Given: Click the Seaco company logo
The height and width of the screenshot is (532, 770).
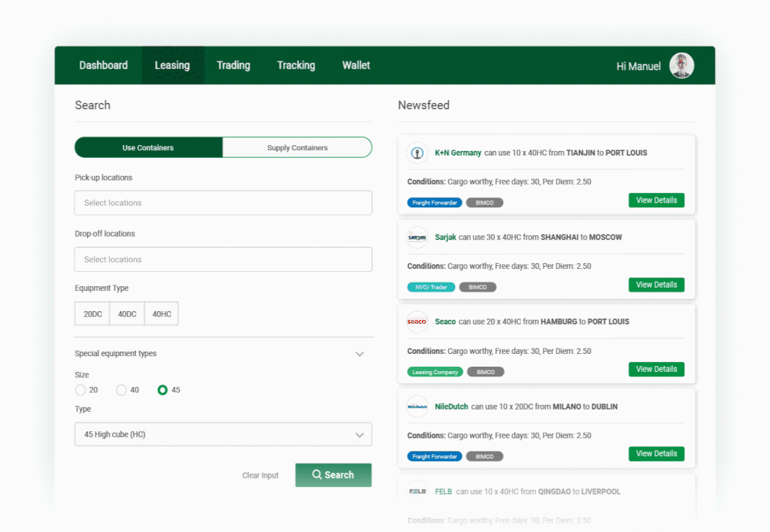Looking at the screenshot, I should click(417, 322).
